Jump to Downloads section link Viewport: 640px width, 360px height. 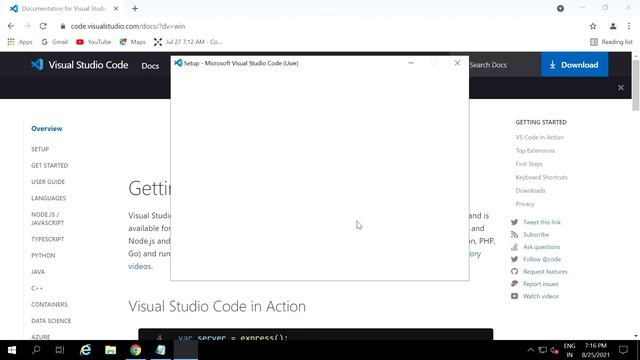pyautogui.click(x=530, y=191)
